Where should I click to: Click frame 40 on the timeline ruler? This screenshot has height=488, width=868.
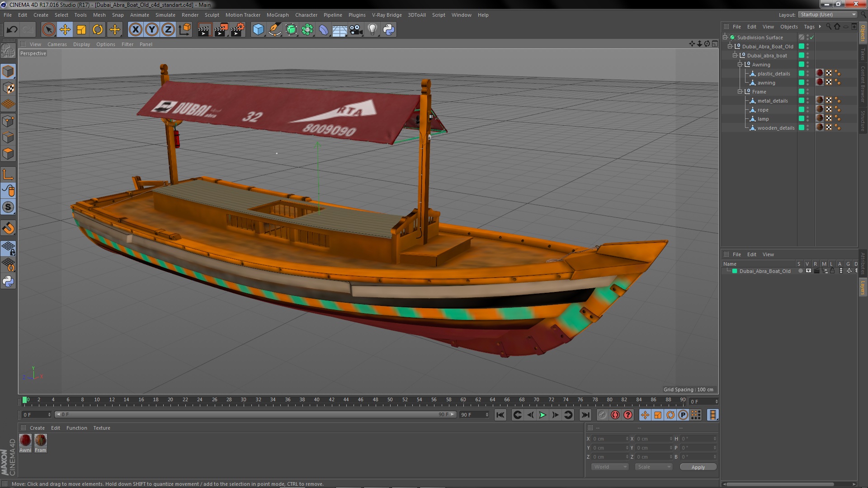(x=317, y=400)
